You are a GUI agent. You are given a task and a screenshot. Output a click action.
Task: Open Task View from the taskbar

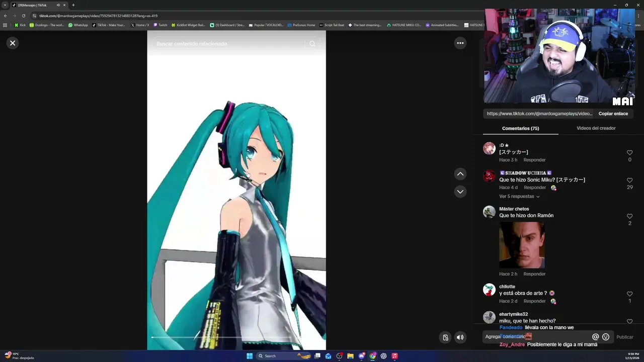317,356
